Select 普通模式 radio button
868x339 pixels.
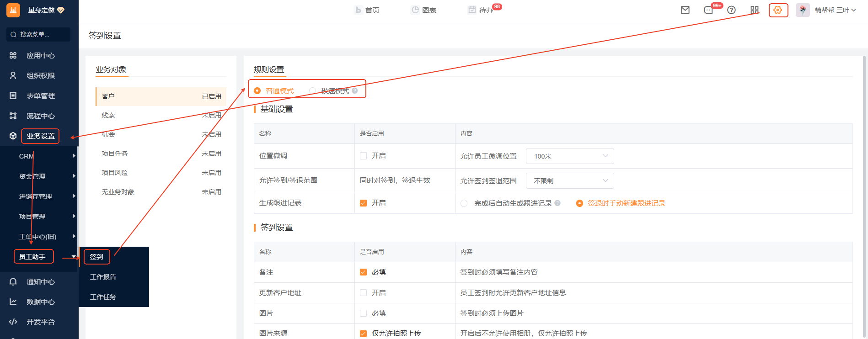coord(257,90)
